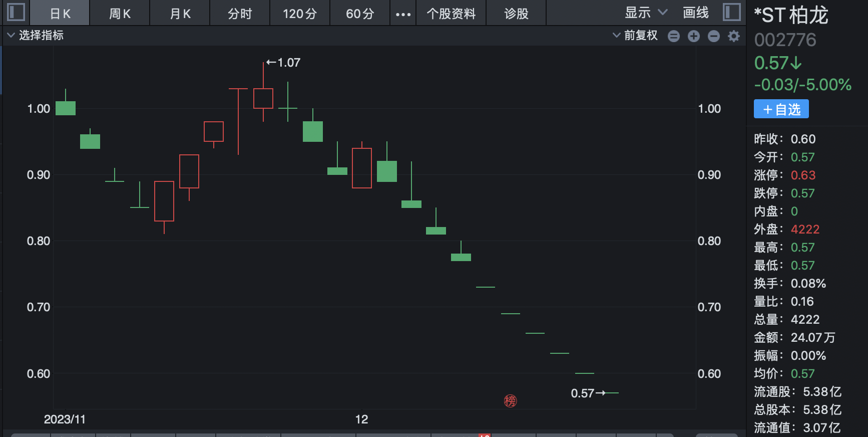Switch to the 月K monthly tab
868x437 pixels.
click(x=180, y=14)
